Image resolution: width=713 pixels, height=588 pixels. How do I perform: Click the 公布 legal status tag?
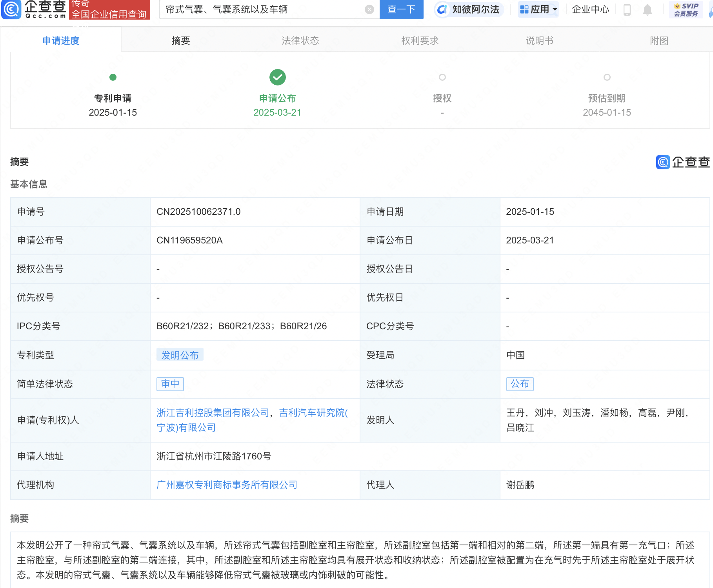click(x=520, y=384)
